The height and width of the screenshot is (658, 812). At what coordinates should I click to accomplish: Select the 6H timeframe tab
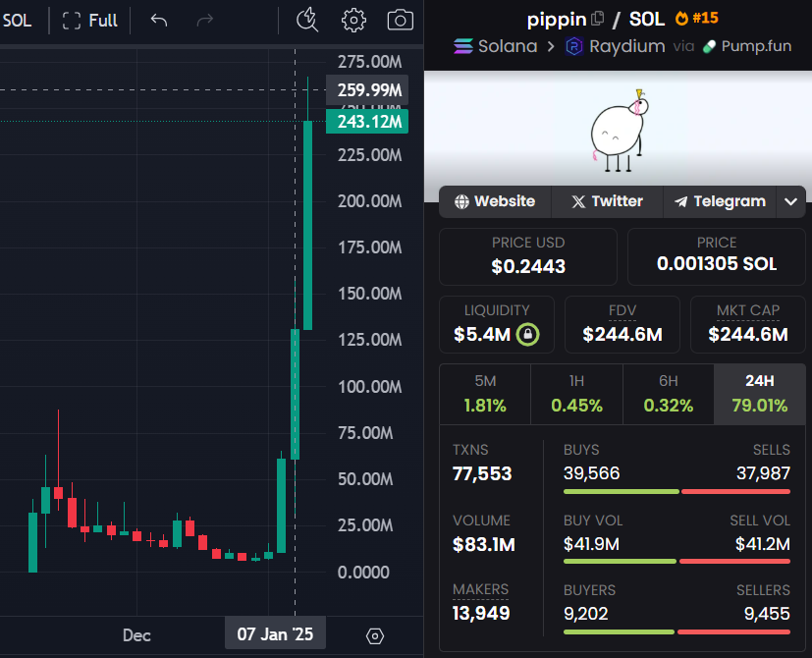pos(669,394)
